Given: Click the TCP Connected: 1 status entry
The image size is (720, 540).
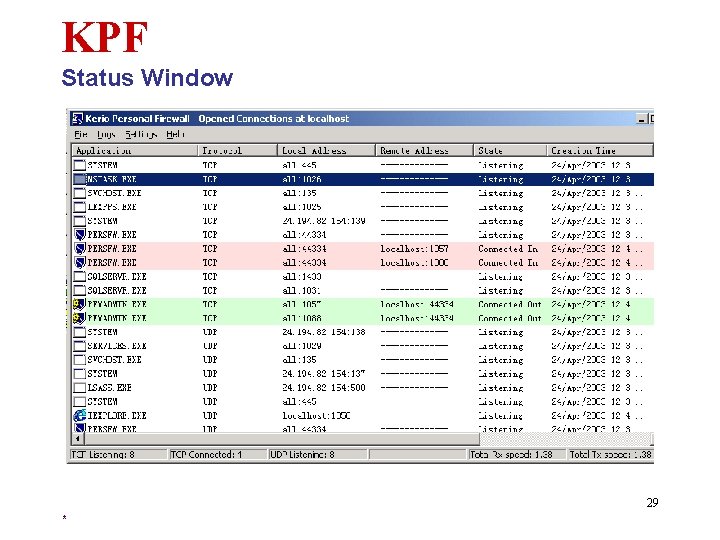Looking at the screenshot, I should (218, 455).
